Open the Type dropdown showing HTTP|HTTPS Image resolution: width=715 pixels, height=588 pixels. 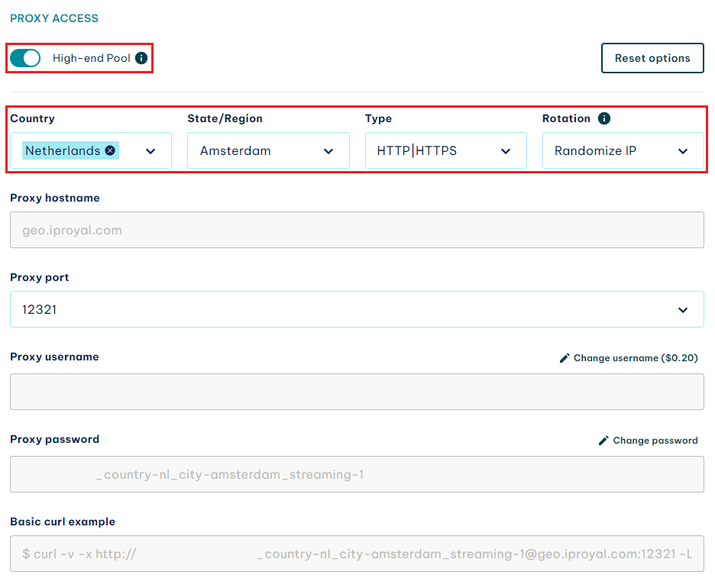(x=445, y=150)
